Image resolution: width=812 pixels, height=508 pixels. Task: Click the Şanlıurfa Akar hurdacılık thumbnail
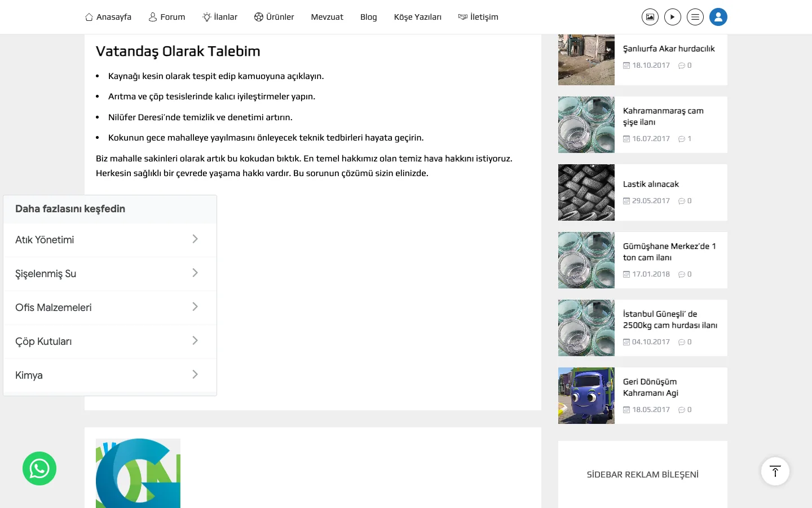586,60
